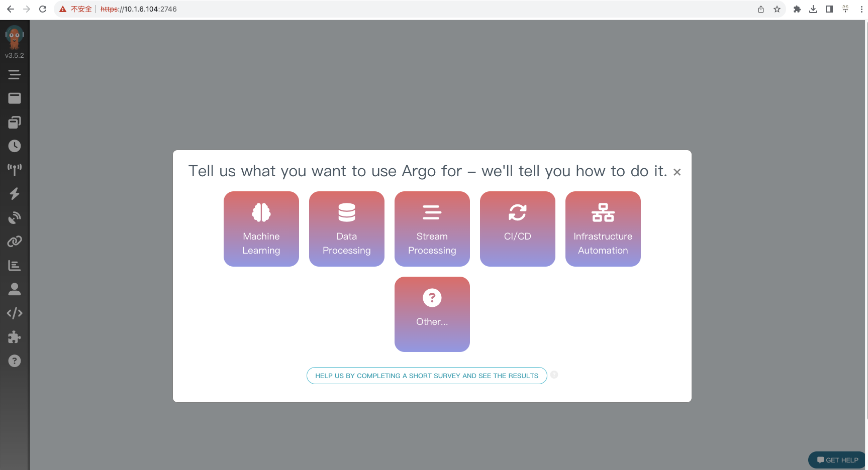
Task: Open the hamburger menu in the sidebar
Action: 15,75
